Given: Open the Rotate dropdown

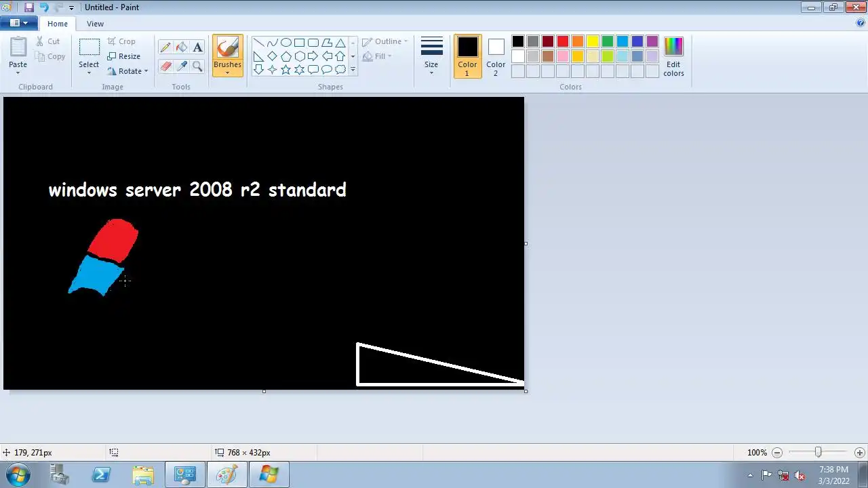Looking at the screenshot, I should coord(127,71).
